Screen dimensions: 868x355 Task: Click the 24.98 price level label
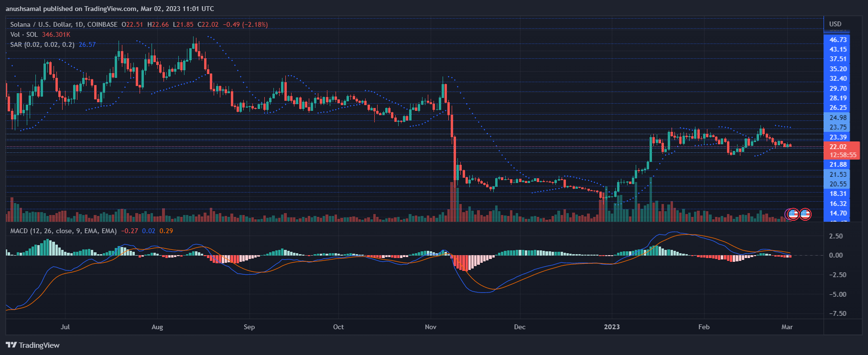pos(838,118)
